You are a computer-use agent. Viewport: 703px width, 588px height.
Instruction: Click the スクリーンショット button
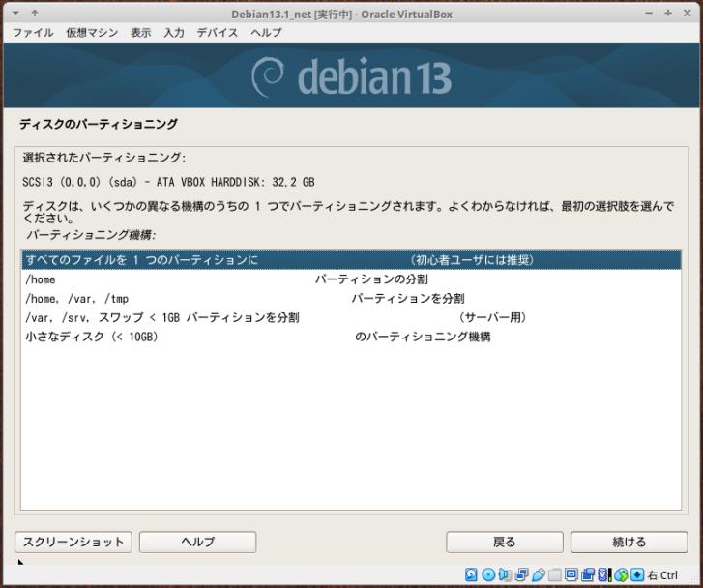(x=73, y=542)
